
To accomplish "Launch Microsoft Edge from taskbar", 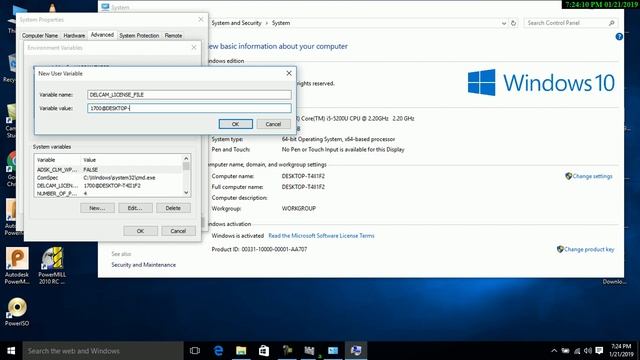I will coord(218,351).
